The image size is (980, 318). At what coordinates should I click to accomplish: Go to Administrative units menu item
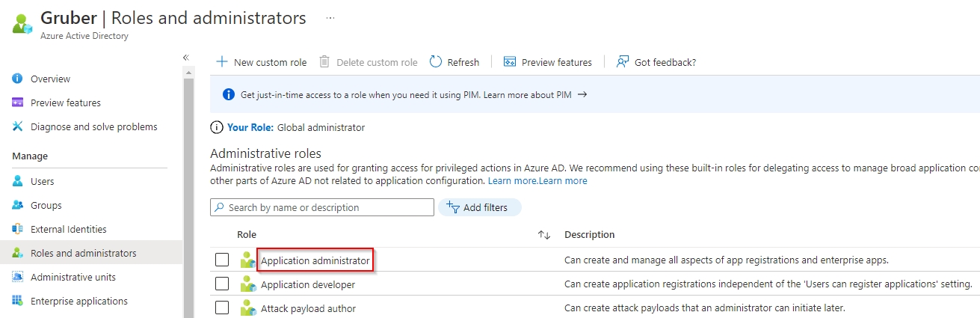pos(73,277)
